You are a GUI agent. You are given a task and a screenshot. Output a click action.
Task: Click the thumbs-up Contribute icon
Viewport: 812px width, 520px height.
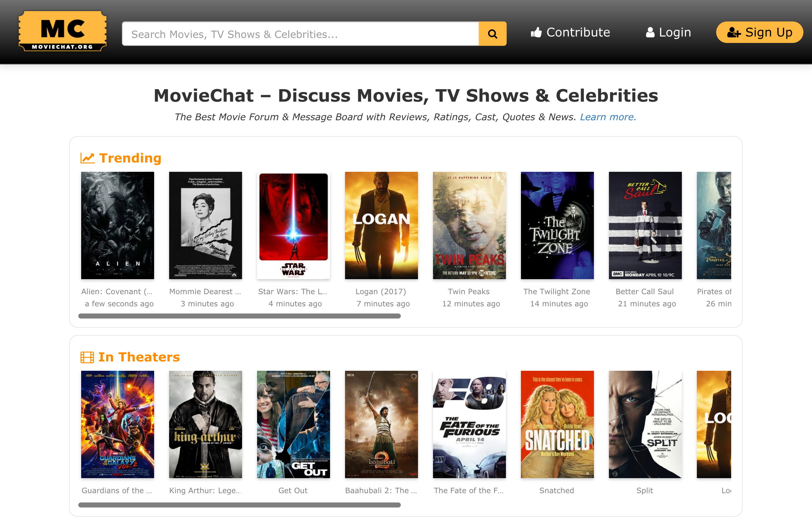(536, 33)
